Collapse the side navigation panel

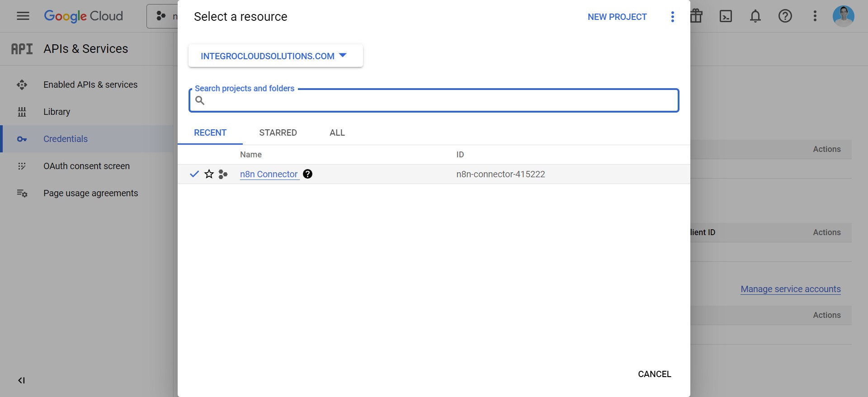pos(21,380)
